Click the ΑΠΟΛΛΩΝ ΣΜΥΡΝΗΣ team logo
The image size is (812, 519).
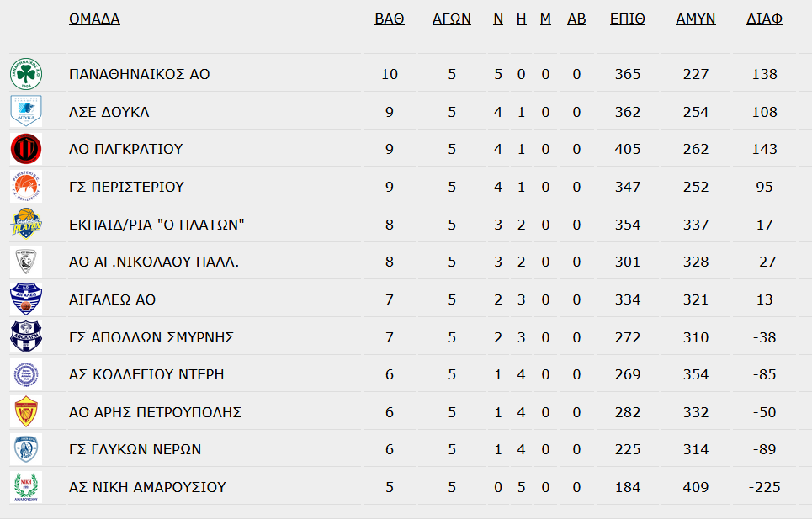[26, 336]
